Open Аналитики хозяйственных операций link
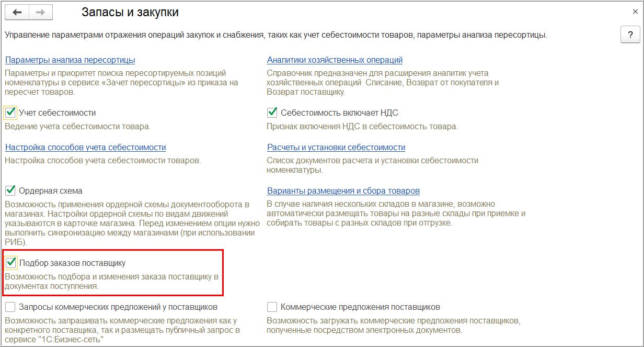The width and height of the screenshot is (644, 347). coord(335,60)
